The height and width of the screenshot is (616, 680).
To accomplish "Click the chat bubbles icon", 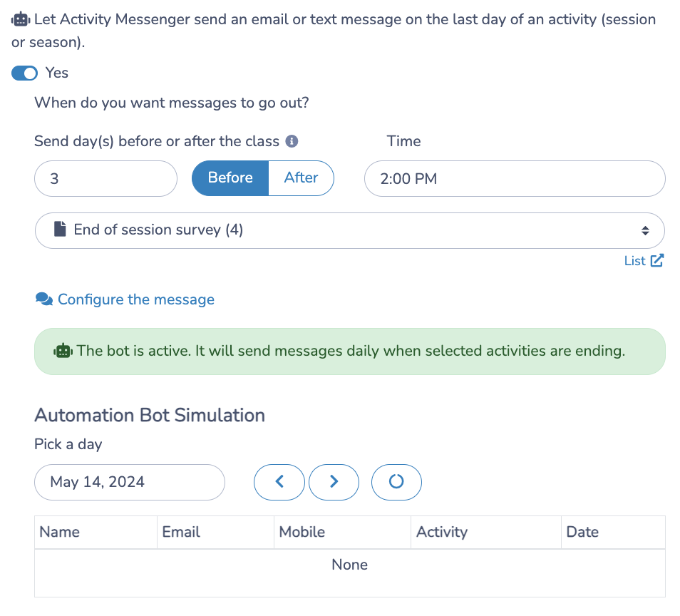I will (44, 299).
